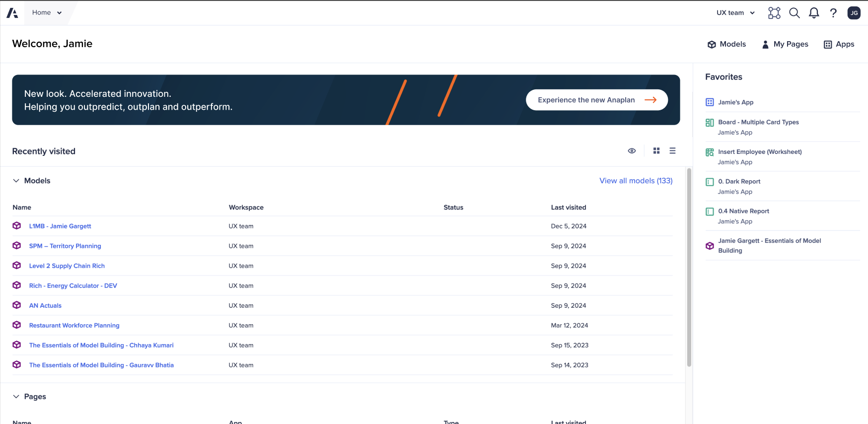Image resolution: width=868 pixels, height=424 pixels.
Task: Switch Recently visited to list view
Action: (x=672, y=151)
